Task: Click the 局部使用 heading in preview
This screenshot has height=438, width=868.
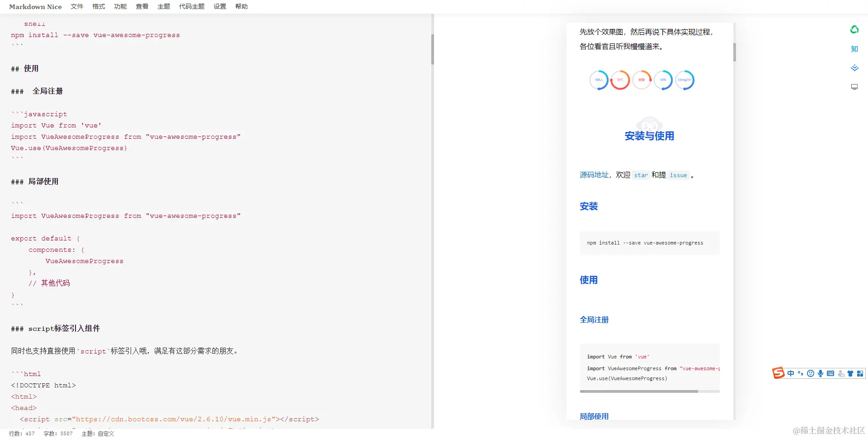Action: [x=594, y=416]
